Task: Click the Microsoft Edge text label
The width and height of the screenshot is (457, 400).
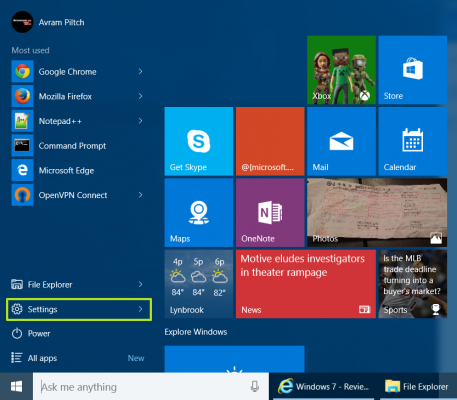Action: point(66,171)
